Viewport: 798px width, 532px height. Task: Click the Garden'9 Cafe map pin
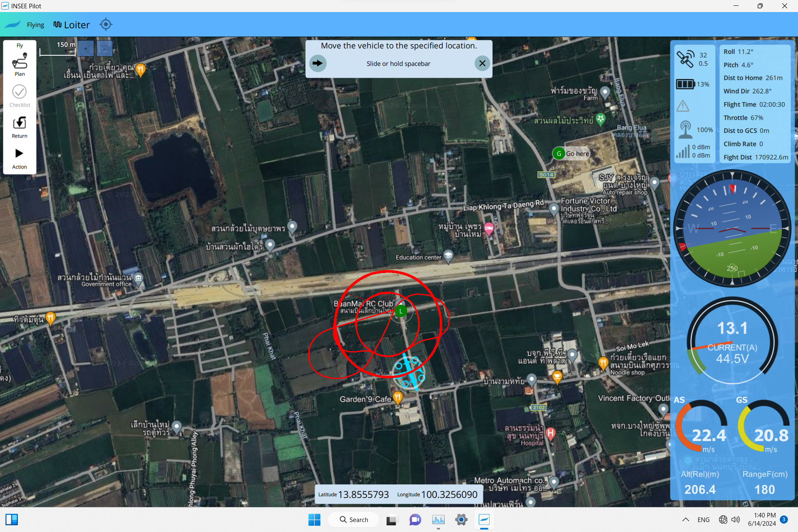[398, 397]
